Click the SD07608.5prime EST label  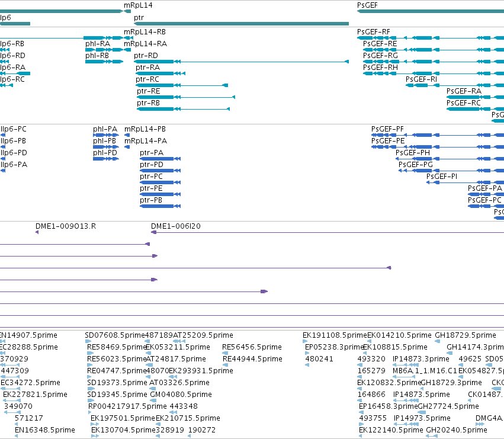pyautogui.click(x=115, y=336)
